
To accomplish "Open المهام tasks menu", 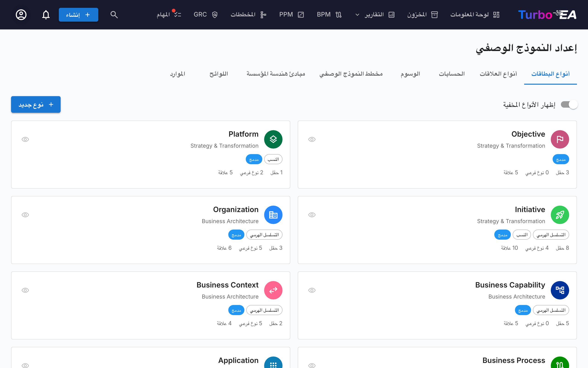I will coord(169,14).
